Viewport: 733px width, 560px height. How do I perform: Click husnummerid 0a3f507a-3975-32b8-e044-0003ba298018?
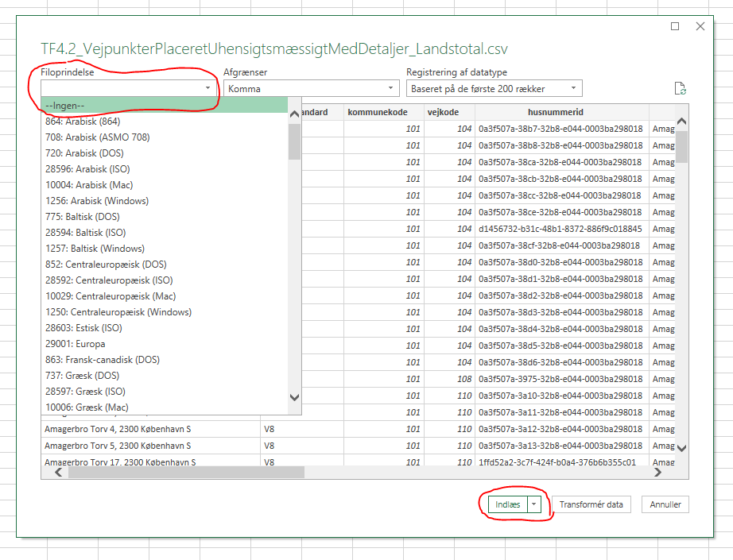(562, 379)
